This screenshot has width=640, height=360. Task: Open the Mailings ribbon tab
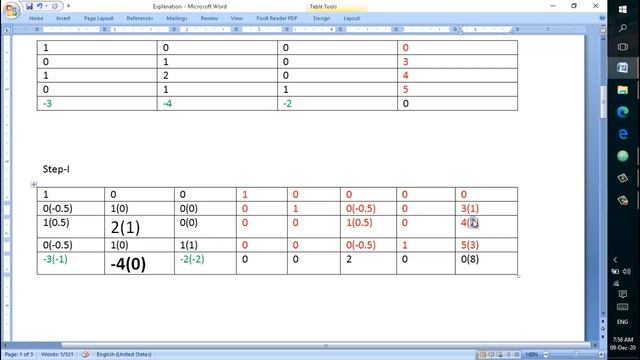point(176,18)
